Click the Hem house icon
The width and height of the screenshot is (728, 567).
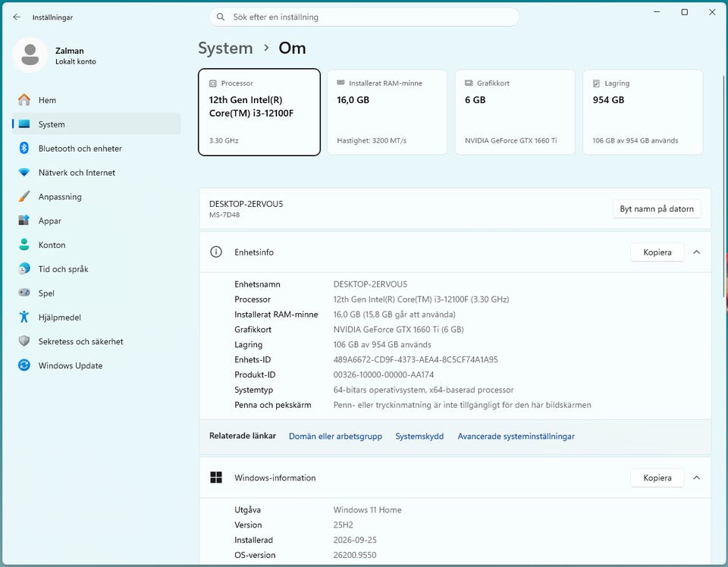click(x=24, y=100)
